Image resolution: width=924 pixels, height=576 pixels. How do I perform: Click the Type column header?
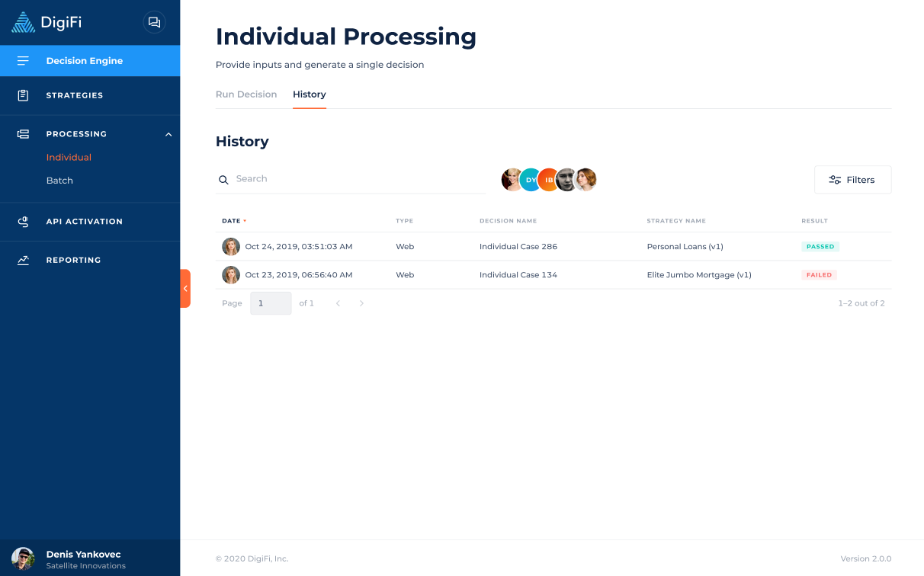pos(404,221)
